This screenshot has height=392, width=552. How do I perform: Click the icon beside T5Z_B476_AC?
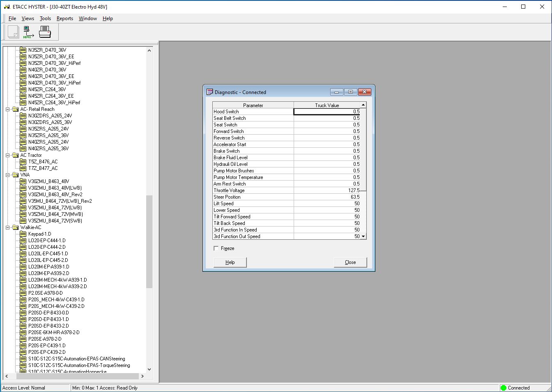23,162
